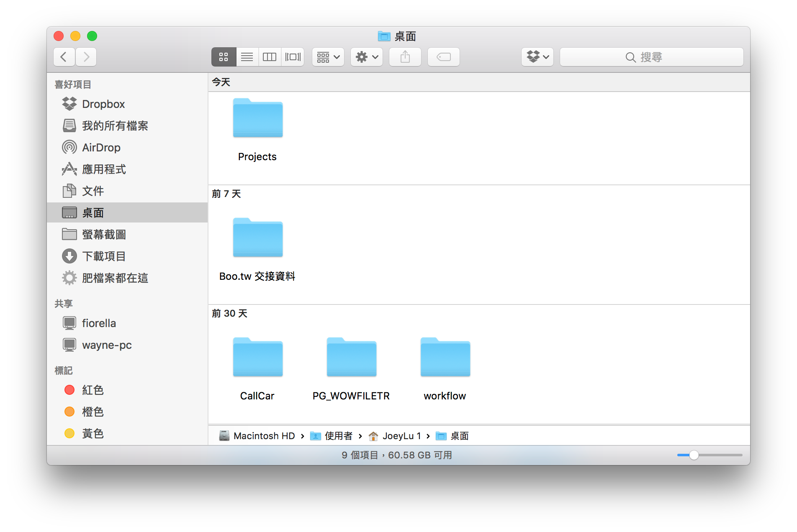This screenshot has height=532, width=797.
Task: Open 螢幕截圖 folder in the sidebar
Action: [x=127, y=234]
